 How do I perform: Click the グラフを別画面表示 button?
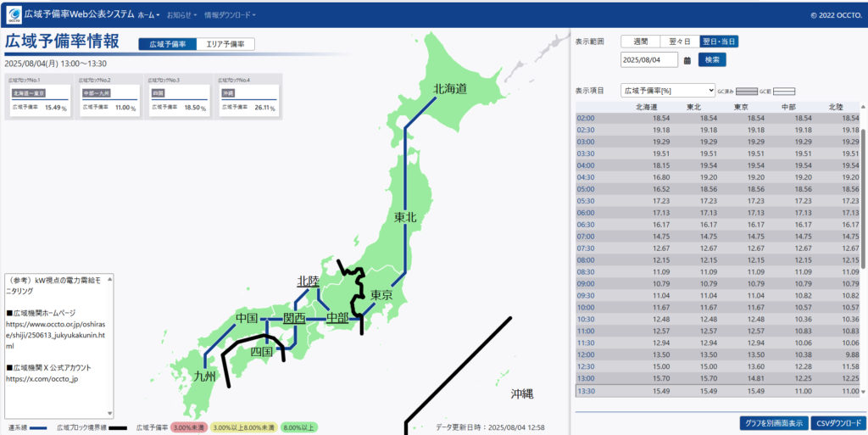click(774, 423)
